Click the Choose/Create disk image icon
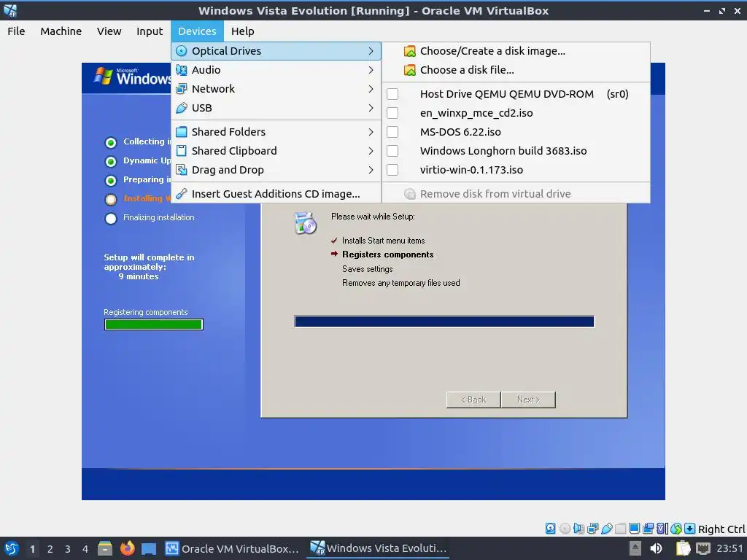The image size is (747, 560). click(x=410, y=51)
